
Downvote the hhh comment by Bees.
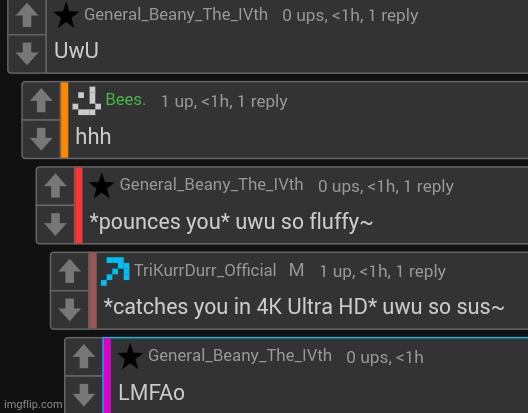point(41,138)
